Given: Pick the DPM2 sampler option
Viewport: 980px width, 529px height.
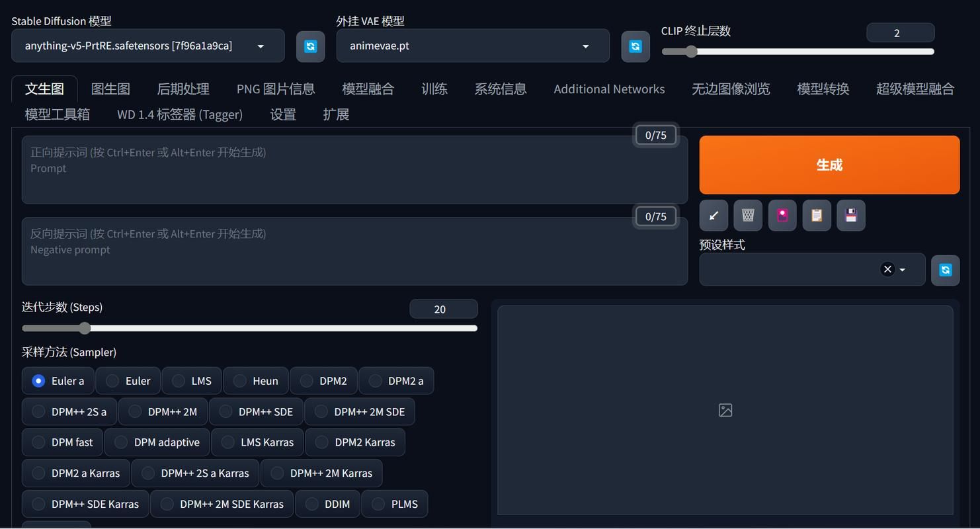Looking at the screenshot, I should 323,381.
